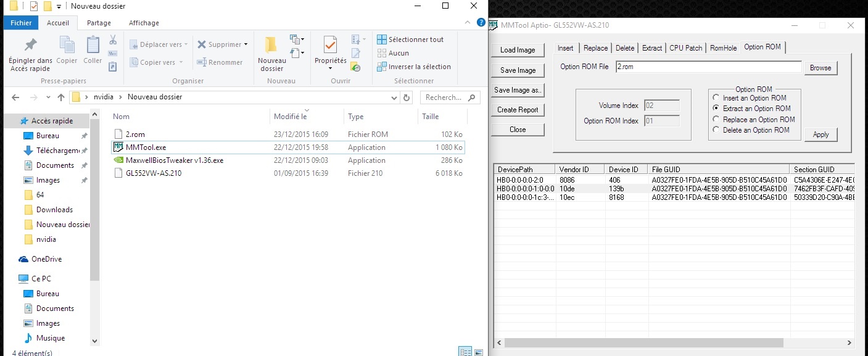Screen dimensions: 868x356
Task: Click the history icon in Ouvrir group
Action: pos(355,67)
